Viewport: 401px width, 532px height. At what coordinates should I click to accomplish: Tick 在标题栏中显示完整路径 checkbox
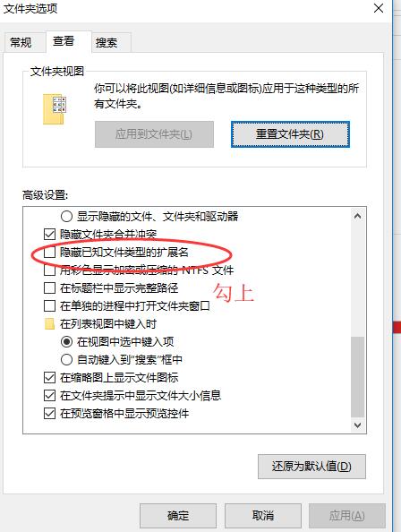49,288
